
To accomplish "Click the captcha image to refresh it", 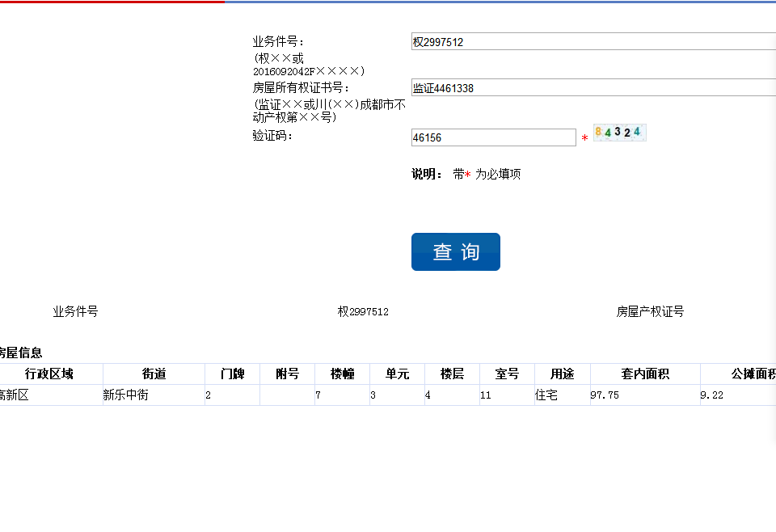I will coord(619,133).
